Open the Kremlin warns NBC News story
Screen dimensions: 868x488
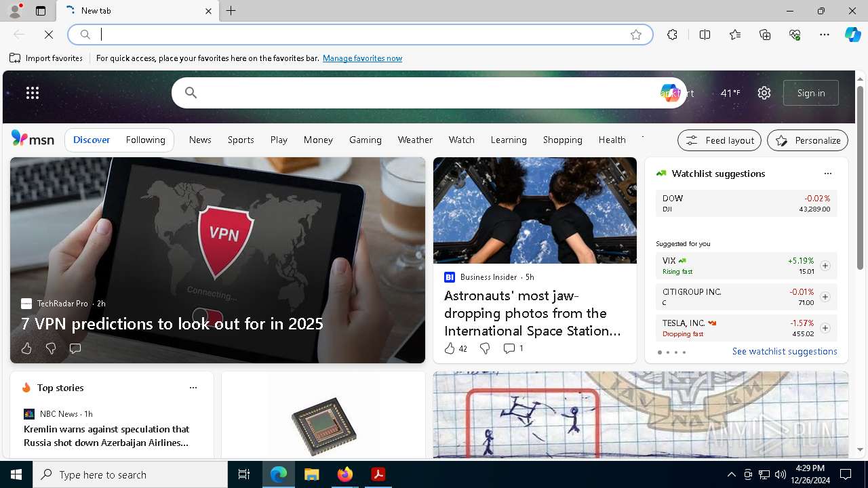pos(106,436)
